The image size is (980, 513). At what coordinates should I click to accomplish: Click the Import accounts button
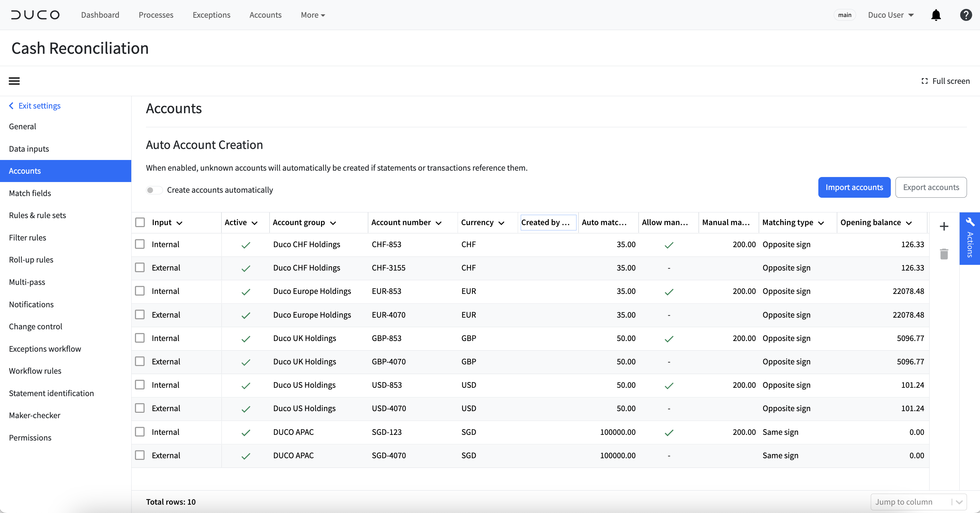point(854,187)
